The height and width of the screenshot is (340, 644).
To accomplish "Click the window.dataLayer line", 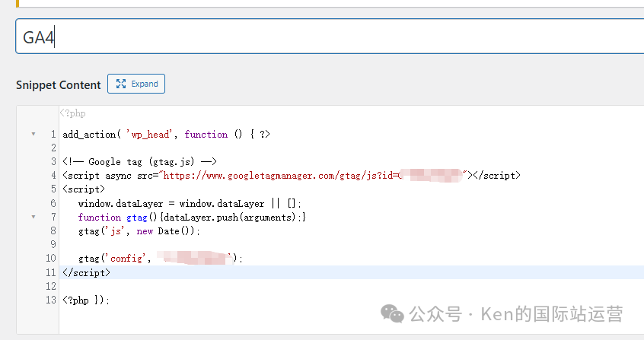I will 190,203.
